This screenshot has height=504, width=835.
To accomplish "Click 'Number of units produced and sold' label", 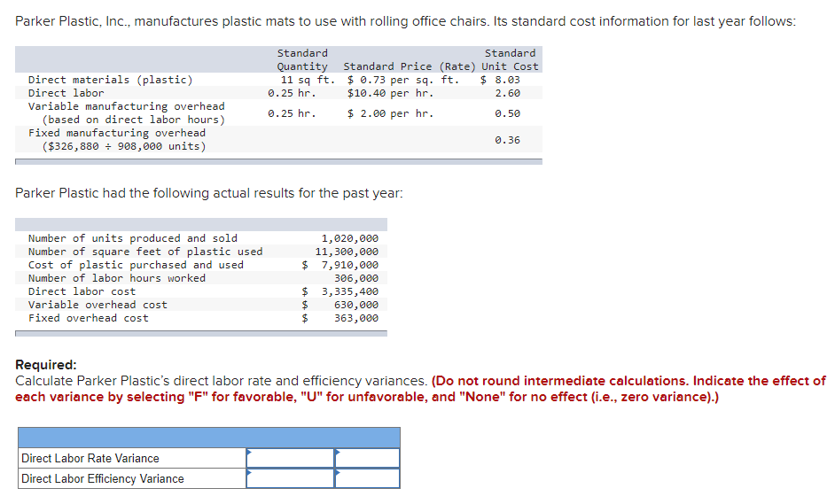I will coord(133,238).
